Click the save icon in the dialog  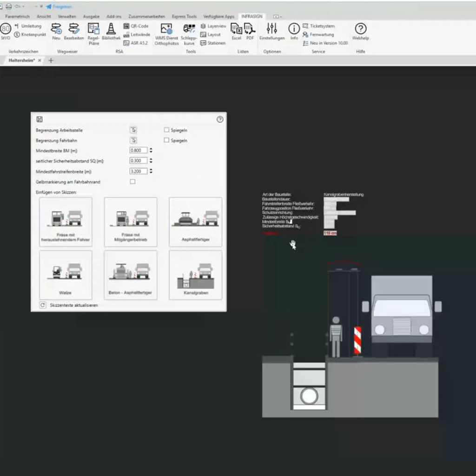[39, 119]
